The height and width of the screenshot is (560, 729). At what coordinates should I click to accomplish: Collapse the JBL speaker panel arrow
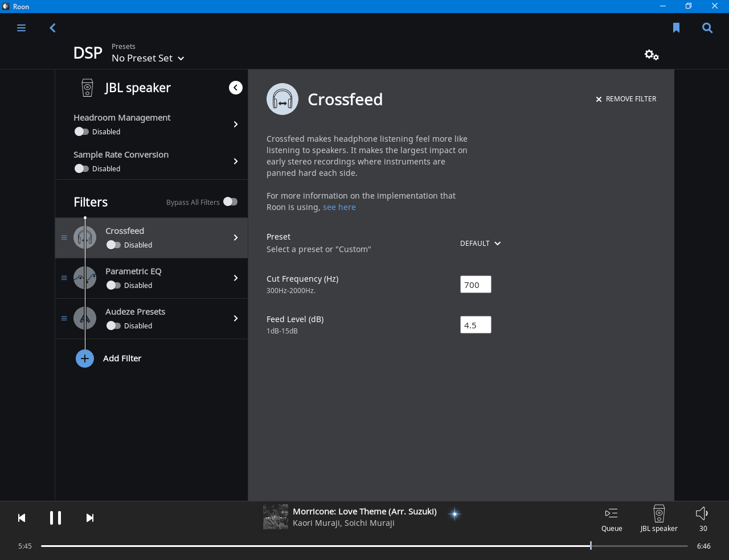tap(236, 88)
